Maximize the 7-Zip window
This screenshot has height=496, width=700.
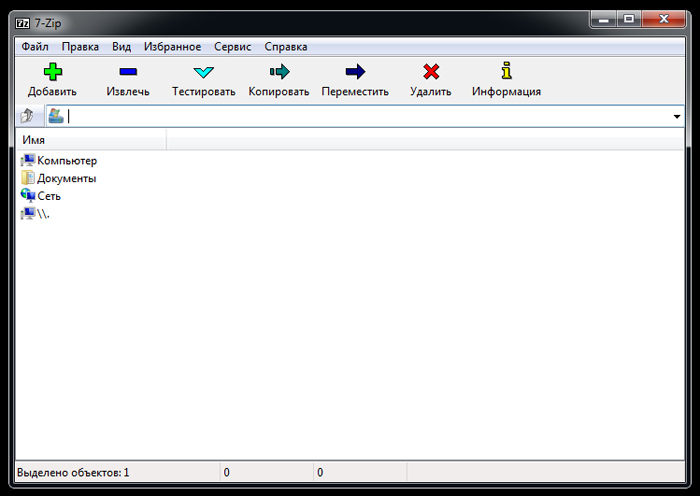(629, 19)
